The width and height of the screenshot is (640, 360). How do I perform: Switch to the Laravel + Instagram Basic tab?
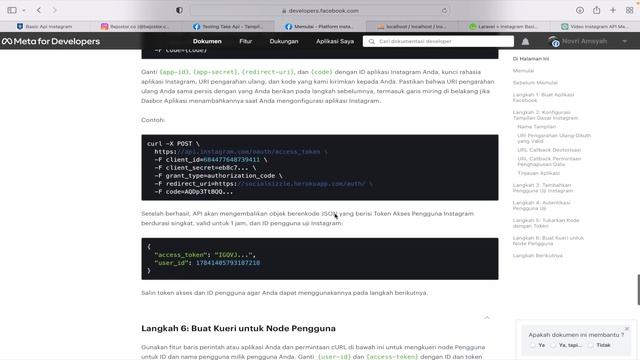click(x=504, y=27)
